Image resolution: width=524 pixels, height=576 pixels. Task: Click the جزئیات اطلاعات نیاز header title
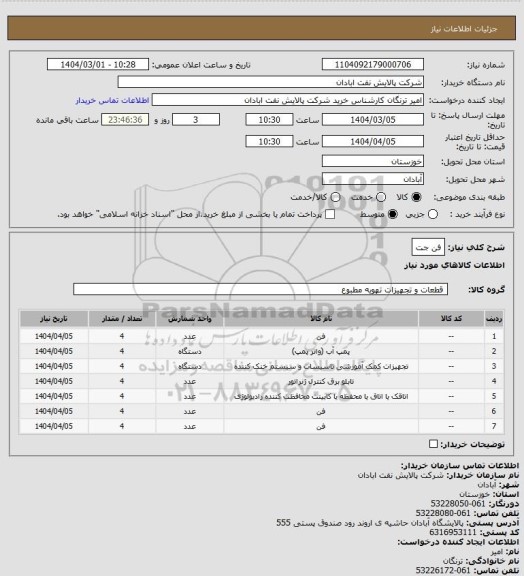tap(464, 29)
